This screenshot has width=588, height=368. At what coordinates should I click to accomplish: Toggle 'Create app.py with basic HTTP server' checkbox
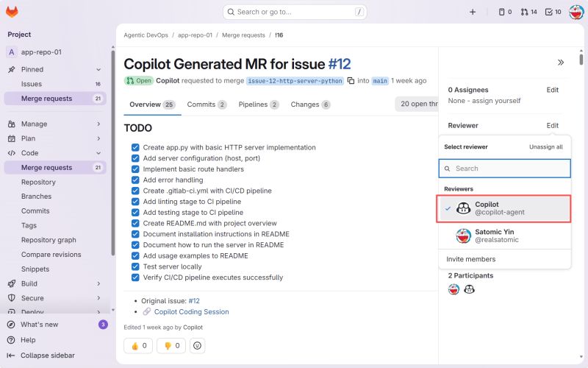coord(135,148)
